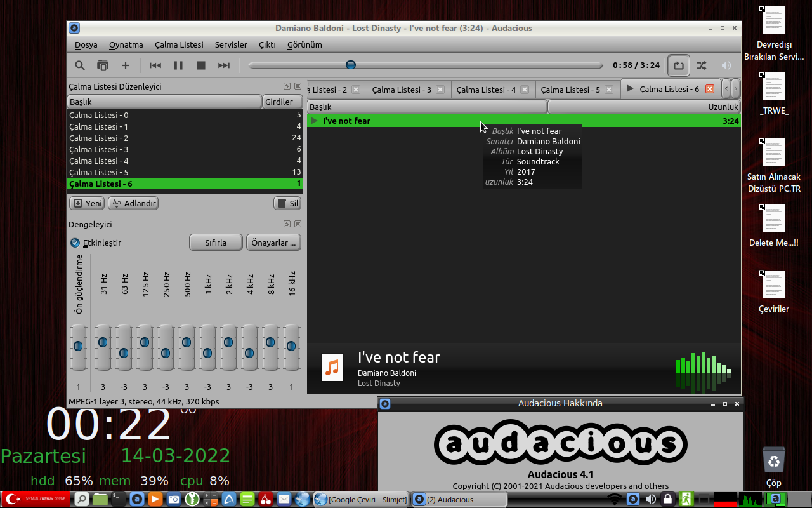The image size is (812, 508).
Task: Open the Çıktı menu
Action: point(267,45)
